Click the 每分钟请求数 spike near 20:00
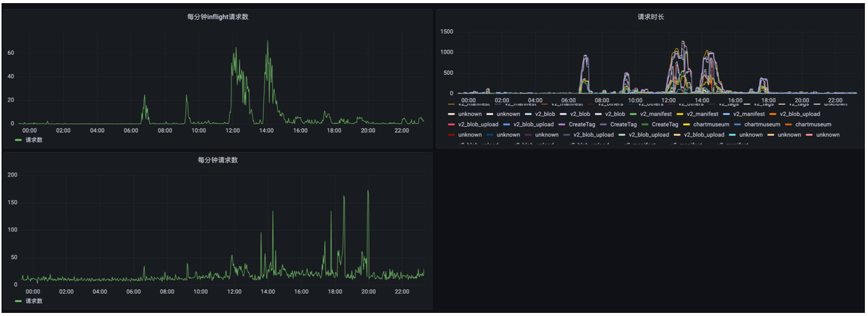868x316 pixels. click(x=368, y=191)
